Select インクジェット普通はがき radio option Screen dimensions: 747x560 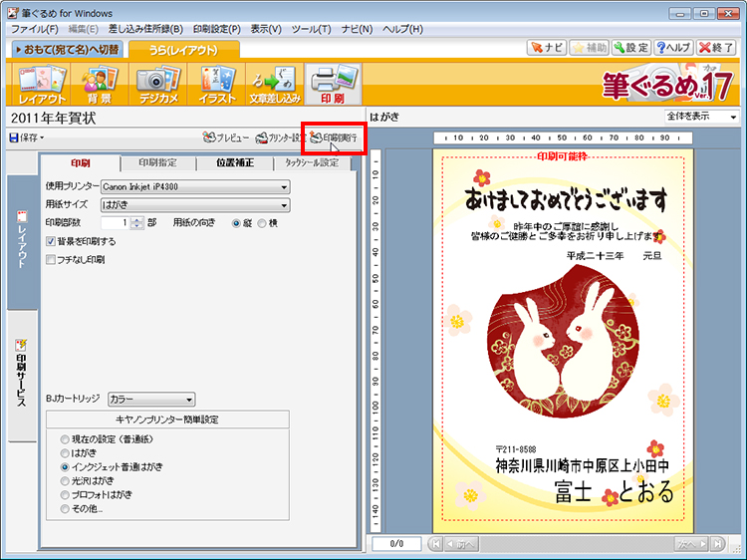point(65,467)
